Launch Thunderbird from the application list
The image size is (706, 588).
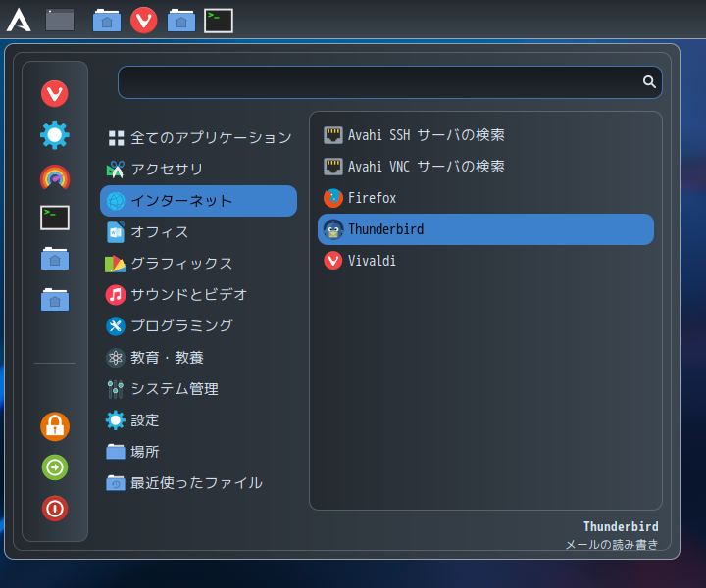485,229
